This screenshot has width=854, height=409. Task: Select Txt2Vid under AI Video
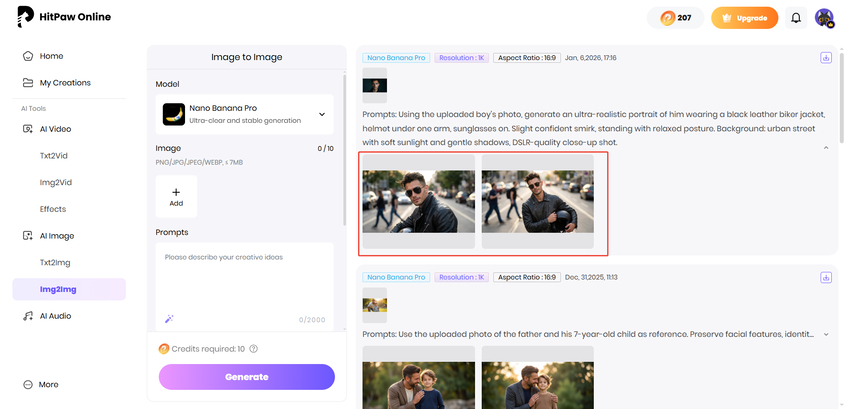click(53, 156)
